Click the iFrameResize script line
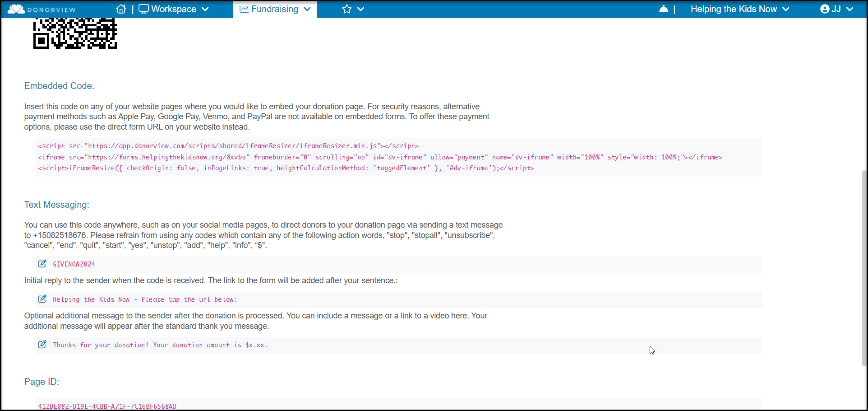The image size is (868, 411). [x=286, y=168]
